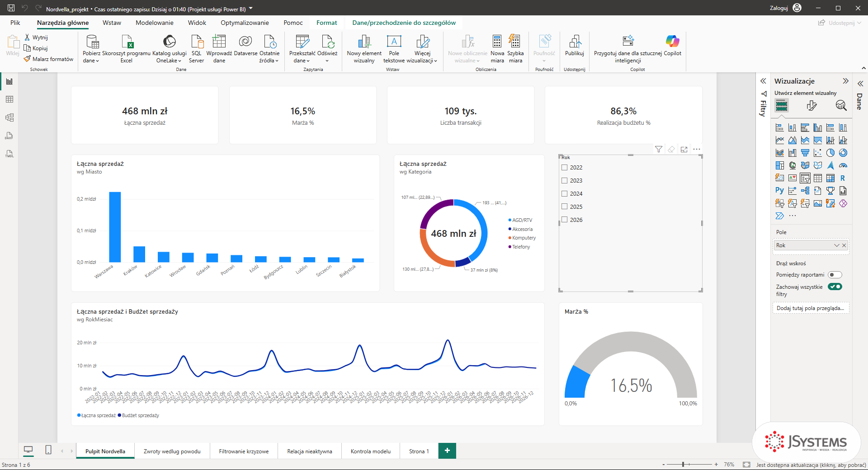This screenshot has width=868, height=470.
Task: Toggle the Pomiędzy raportami switch
Action: tap(835, 275)
